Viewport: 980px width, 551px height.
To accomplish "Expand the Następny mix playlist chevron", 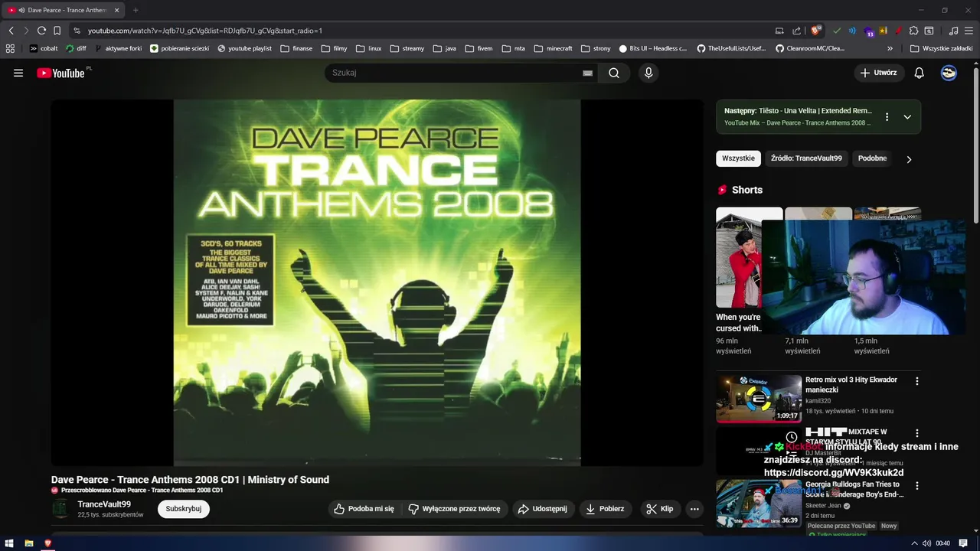I will click(907, 117).
